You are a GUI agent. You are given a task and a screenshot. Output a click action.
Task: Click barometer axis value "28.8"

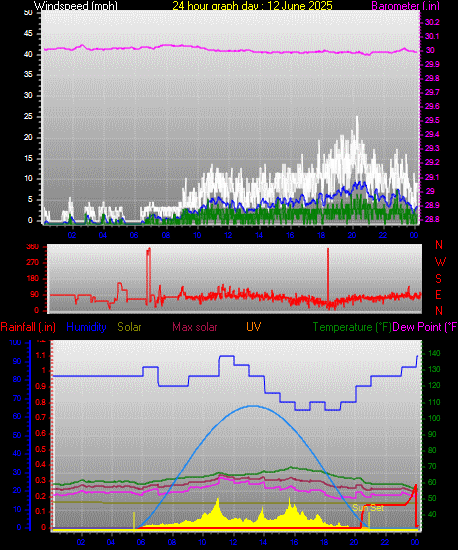[x=432, y=219]
